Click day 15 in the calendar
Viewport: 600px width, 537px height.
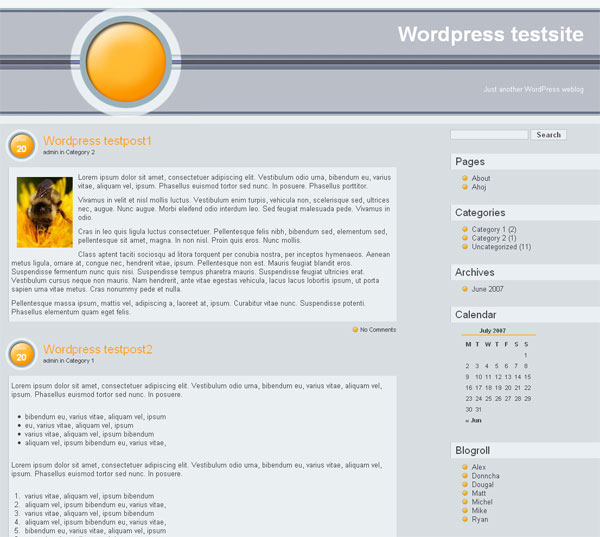click(527, 377)
